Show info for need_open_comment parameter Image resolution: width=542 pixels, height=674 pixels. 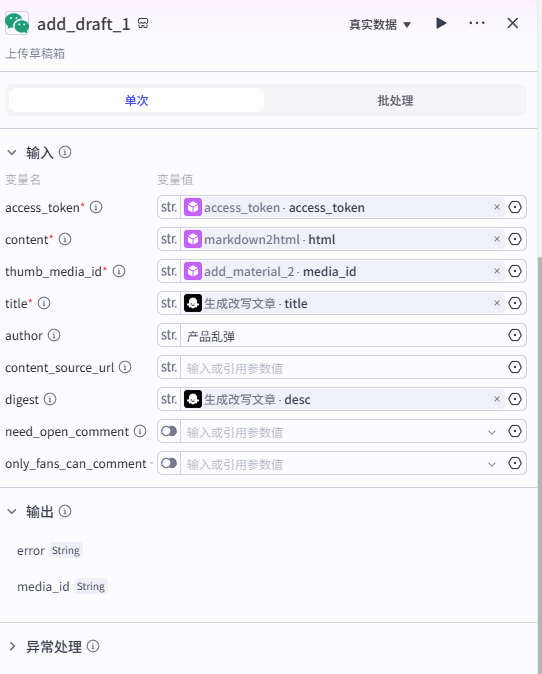pyautogui.click(x=140, y=431)
